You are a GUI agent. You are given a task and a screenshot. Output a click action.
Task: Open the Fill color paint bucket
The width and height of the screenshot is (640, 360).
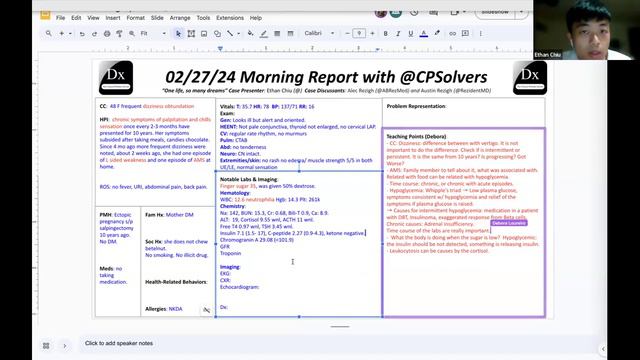251,33
